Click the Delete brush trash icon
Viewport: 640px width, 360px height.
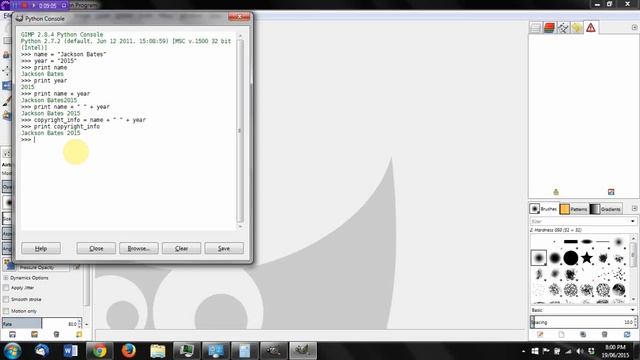[x=604, y=335]
